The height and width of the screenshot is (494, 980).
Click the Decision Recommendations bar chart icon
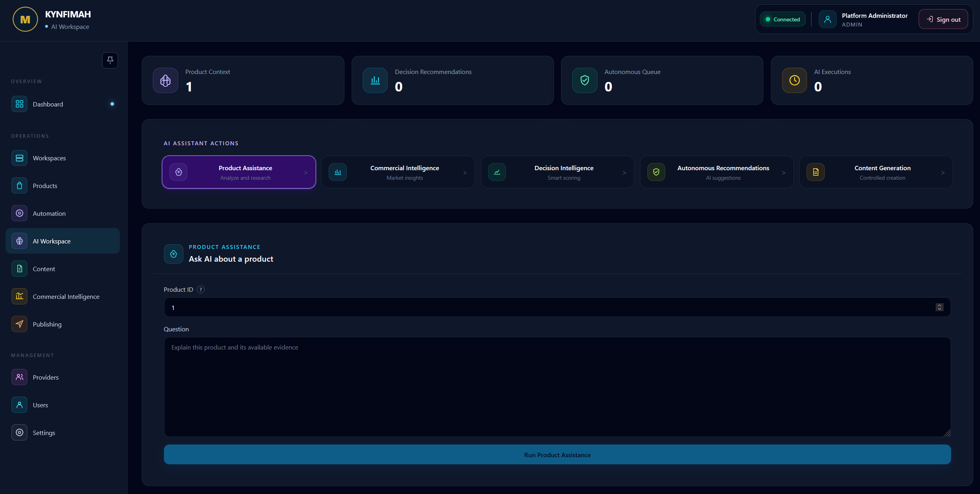(375, 80)
